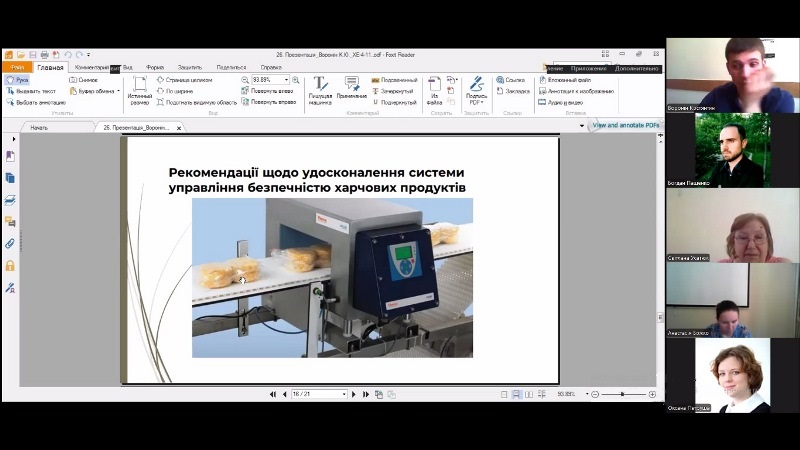Toggle the Underline (Подчеркнутый) text tool
This screenshot has height=450, width=800.
[395, 101]
